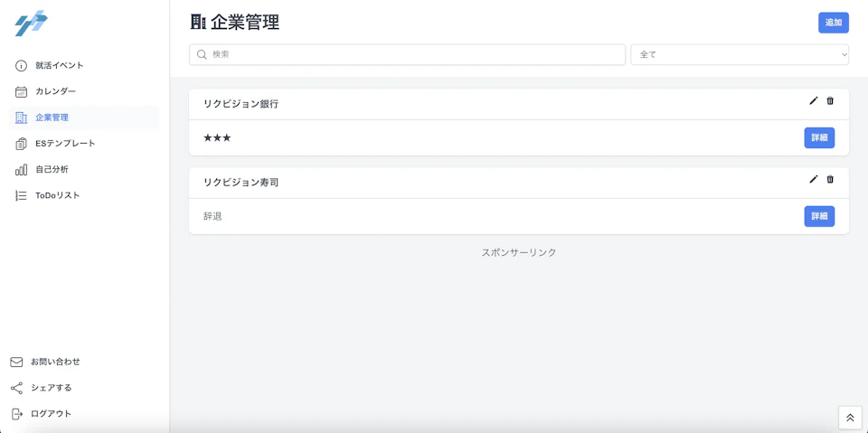Click the building icon in the page heading

coord(198,23)
